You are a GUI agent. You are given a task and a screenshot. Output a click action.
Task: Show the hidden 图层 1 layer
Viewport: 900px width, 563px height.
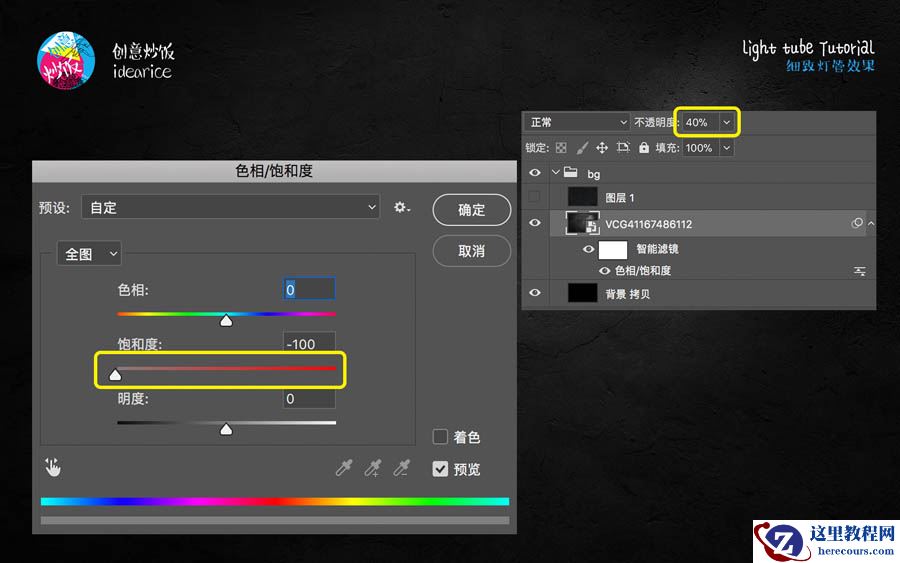[x=534, y=197]
